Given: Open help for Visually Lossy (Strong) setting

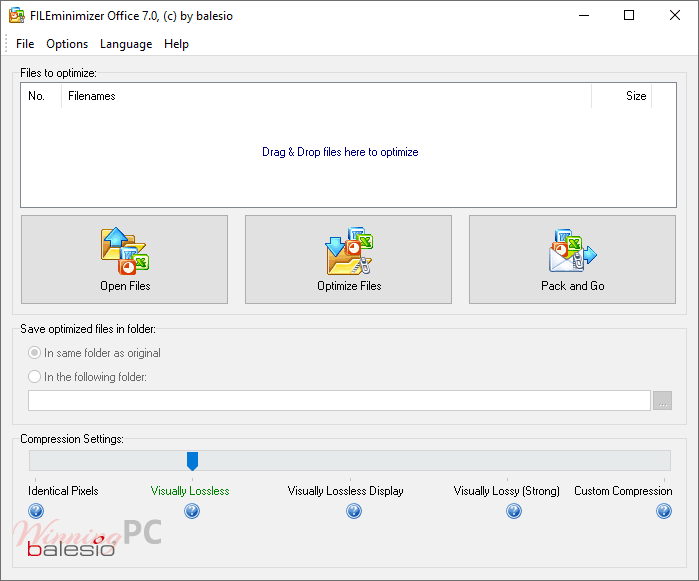Looking at the screenshot, I should coord(514,511).
